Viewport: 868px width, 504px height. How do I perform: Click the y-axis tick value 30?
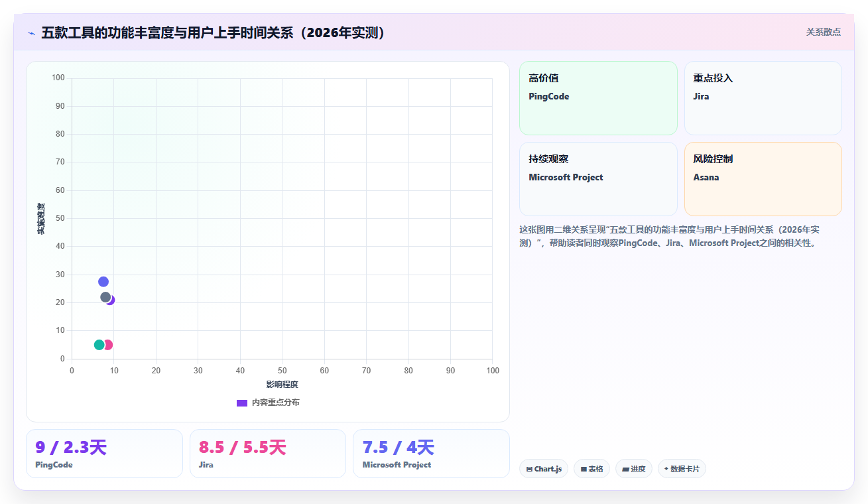coord(60,275)
